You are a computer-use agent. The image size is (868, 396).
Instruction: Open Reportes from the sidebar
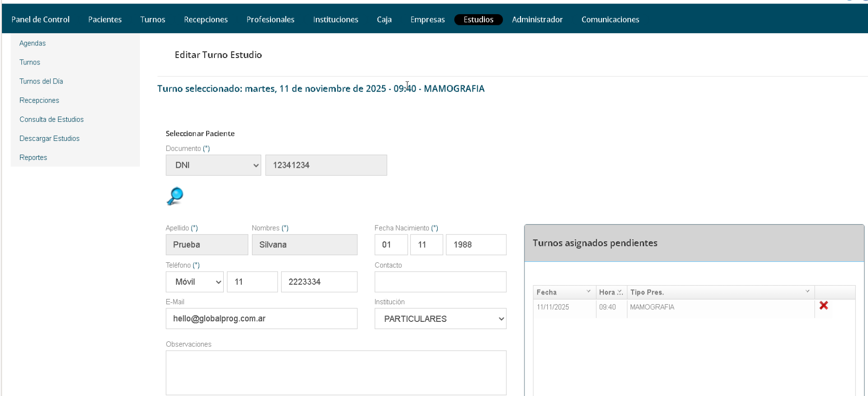click(33, 158)
